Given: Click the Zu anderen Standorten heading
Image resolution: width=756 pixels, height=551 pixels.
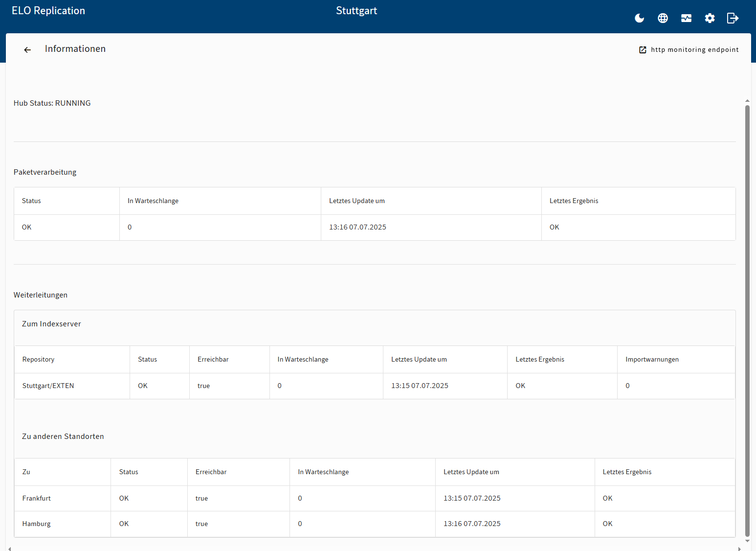Looking at the screenshot, I should pyautogui.click(x=63, y=436).
